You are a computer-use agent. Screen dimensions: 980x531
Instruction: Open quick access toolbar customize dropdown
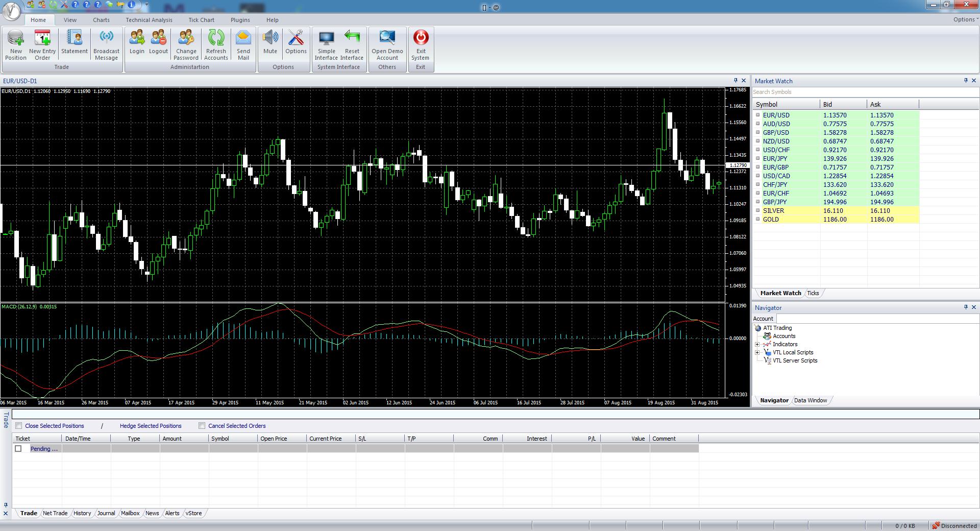pyautogui.click(x=146, y=5)
